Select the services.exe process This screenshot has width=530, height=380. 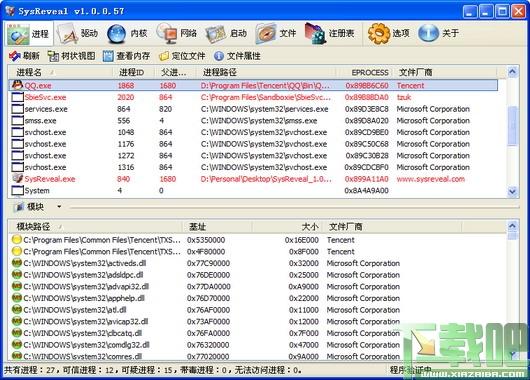point(253,109)
